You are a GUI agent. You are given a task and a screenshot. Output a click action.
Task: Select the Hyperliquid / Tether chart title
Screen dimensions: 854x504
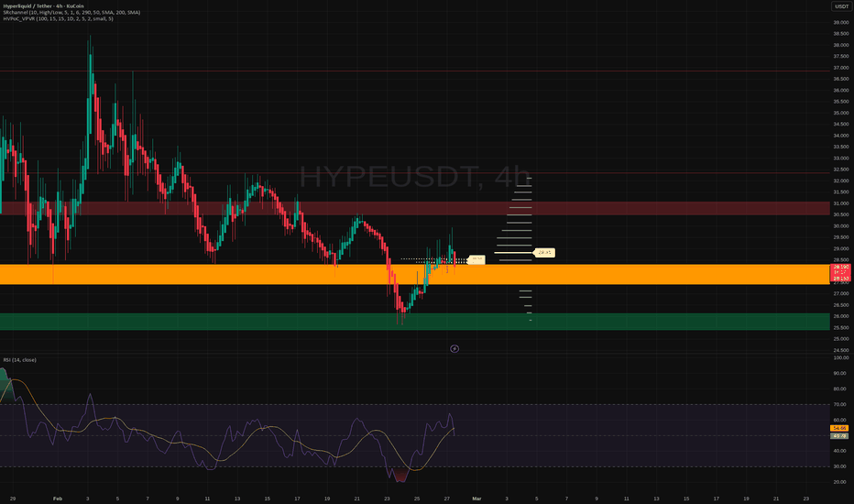(x=44, y=6)
